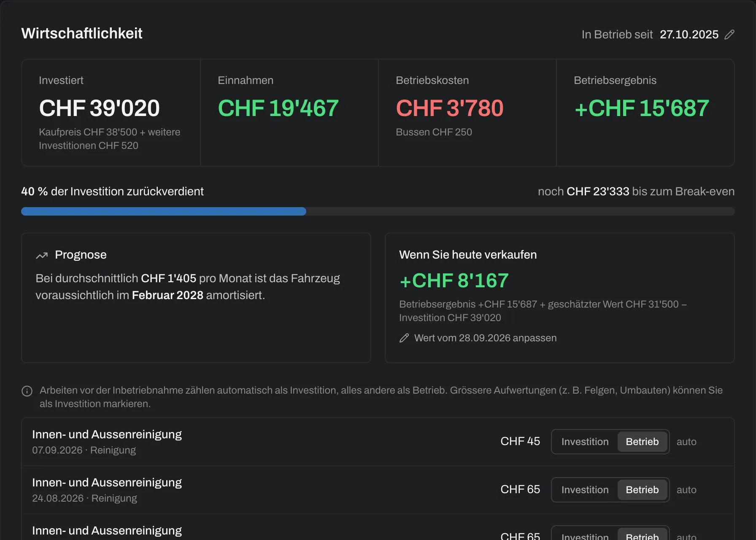Click the CHF 45 amount
Image resolution: width=756 pixels, height=540 pixels.
[x=520, y=441]
